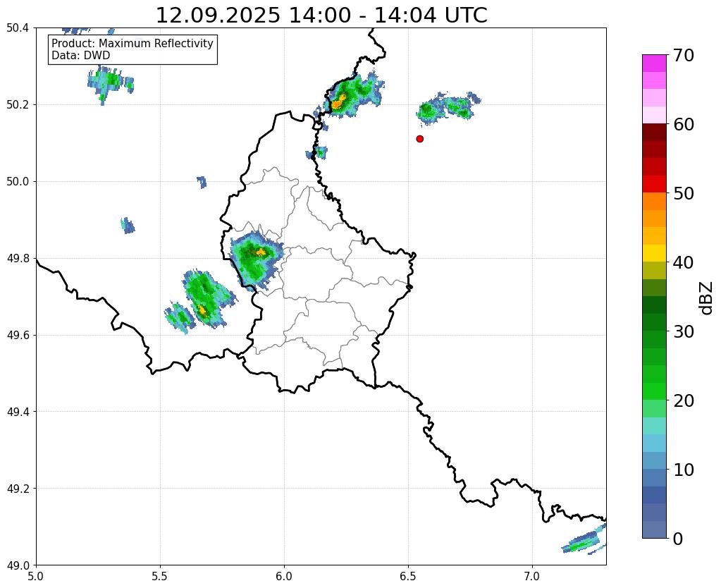721x588 pixels.
Task: Click the longitude axis label 7.0
Action: 532,576
